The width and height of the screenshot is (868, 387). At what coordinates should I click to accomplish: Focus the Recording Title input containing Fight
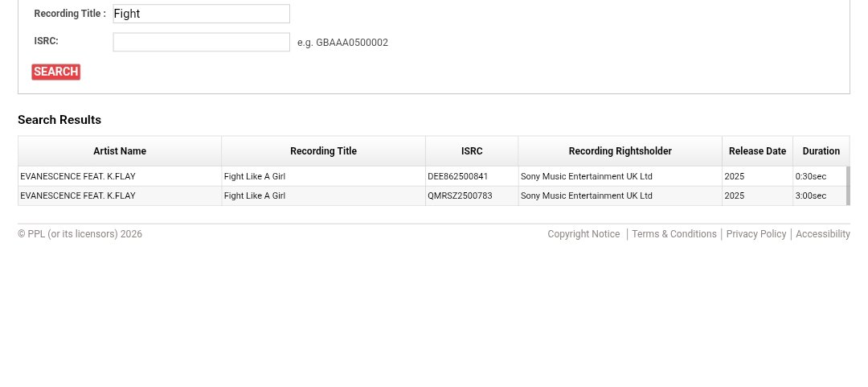tap(202, 14)
